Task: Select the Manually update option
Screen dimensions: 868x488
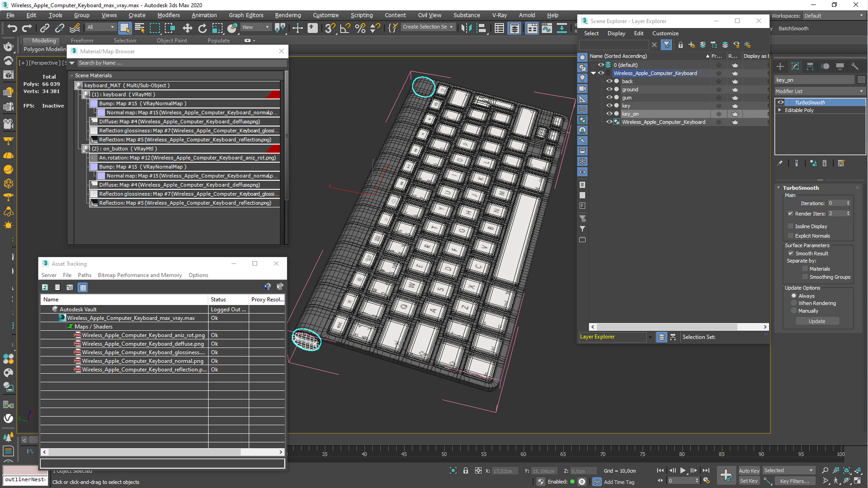Action: [x=794, y=311]
